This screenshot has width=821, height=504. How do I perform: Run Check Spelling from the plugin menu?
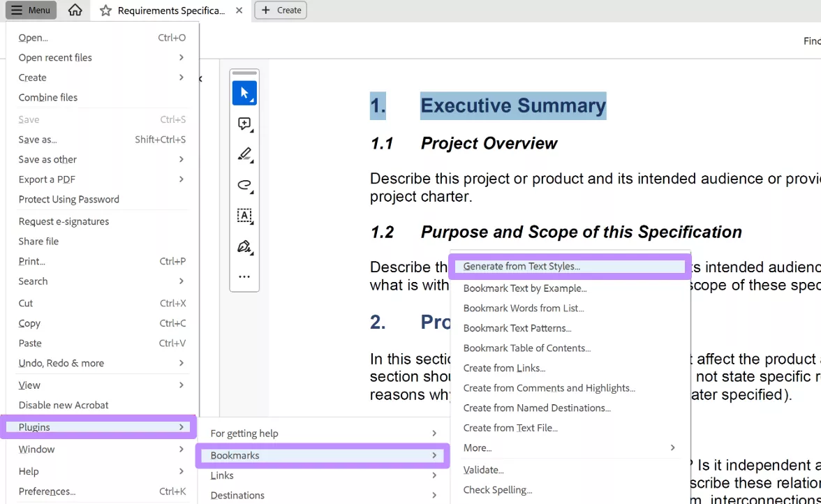point(497,489)
